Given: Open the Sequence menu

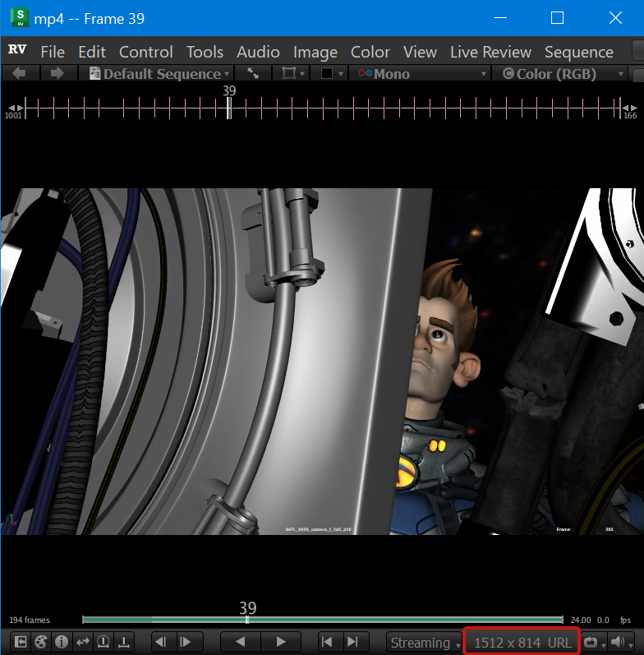Looking at the screenshot, I should pyautogui.click(x=579, y=53).
